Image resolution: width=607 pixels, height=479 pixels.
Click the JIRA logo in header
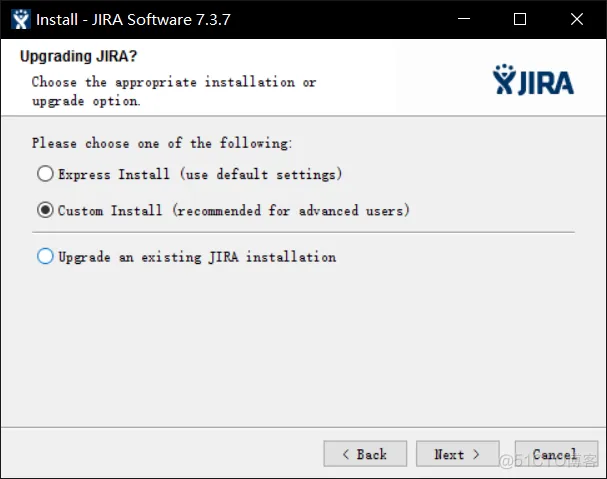click(x=533, y=80)
